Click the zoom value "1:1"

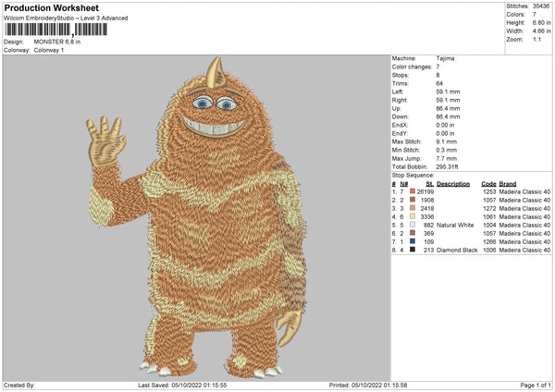[x=536, y=39]
